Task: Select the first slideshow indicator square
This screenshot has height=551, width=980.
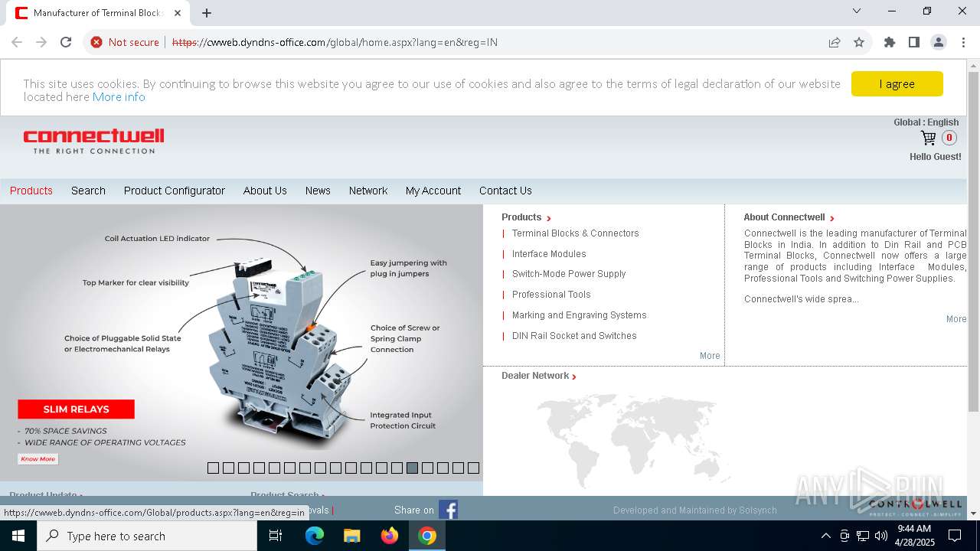Action: coord(213,468)
